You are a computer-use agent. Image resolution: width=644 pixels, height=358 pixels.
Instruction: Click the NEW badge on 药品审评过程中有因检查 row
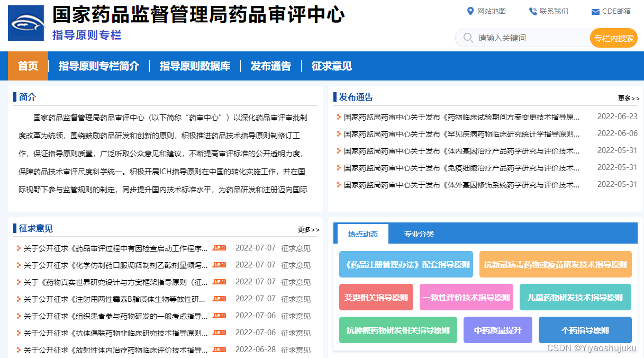[x=219, y=248]
